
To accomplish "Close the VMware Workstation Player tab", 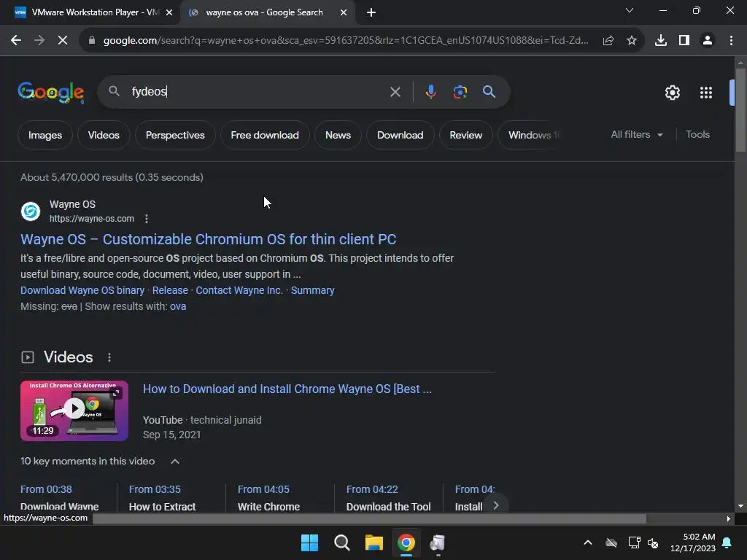I will pos(169,12).
